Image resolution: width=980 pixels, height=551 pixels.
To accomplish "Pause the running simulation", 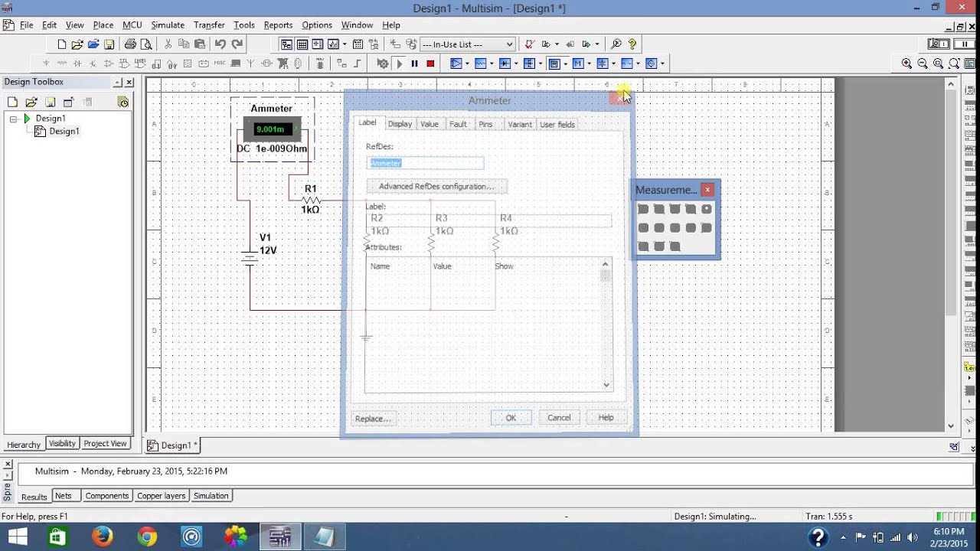I will pyautogui.click(x=414, y=64).
